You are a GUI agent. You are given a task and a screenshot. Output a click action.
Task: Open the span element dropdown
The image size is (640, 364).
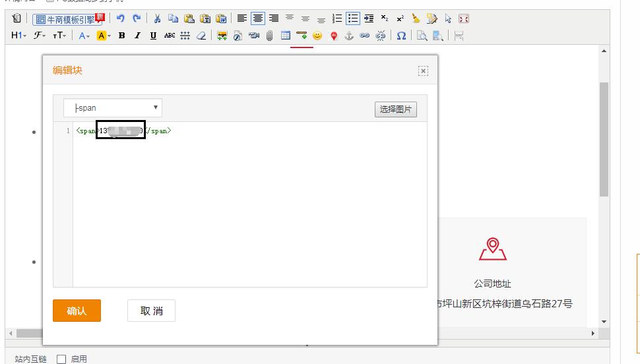coord(113,107)
